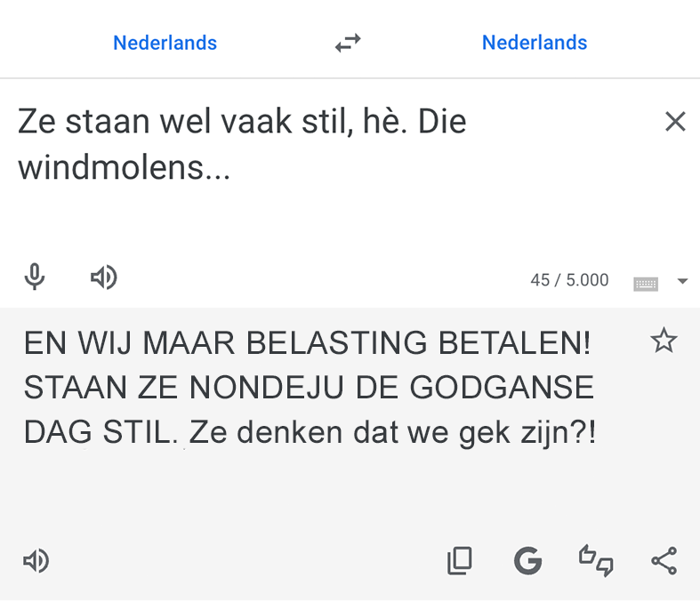Toggle the on-screen keyboard icon
Screen dimensions: 700x602
646,284
